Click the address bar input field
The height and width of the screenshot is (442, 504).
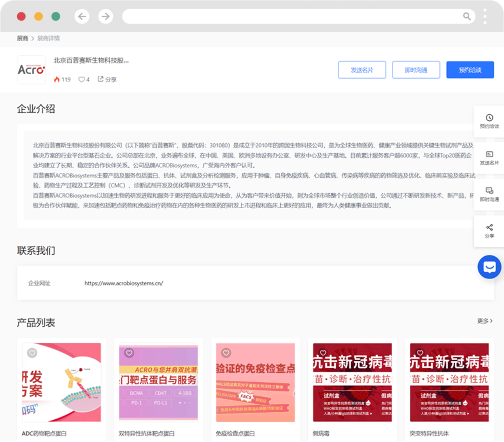point(298,17)
